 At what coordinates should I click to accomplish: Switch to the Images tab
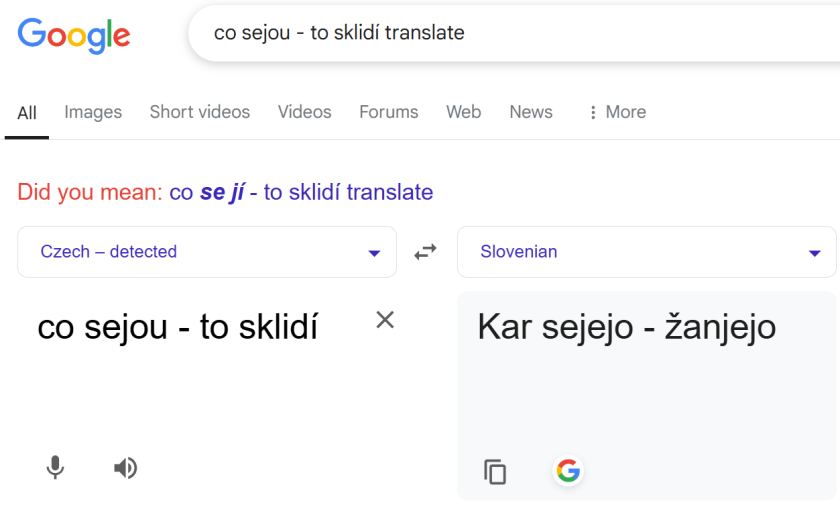[93, 112]
